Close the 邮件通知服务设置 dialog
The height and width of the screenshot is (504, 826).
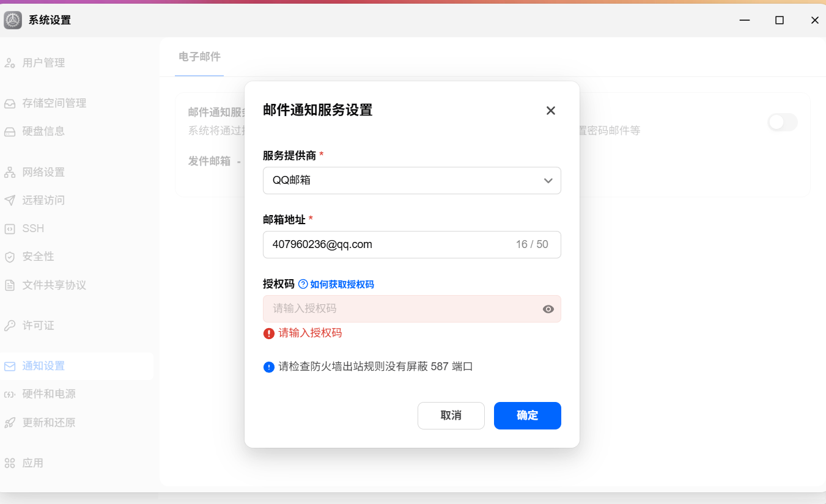tap(551, 111)
